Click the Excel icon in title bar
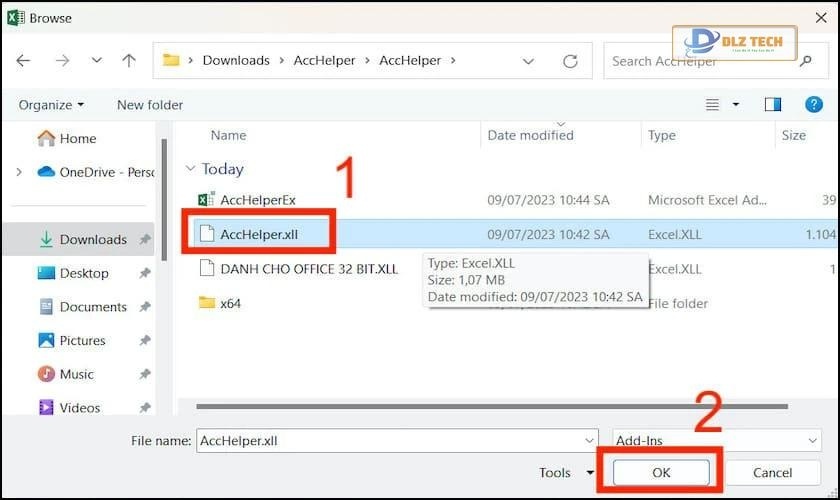The image size is (840, 500). pos(15,18)
